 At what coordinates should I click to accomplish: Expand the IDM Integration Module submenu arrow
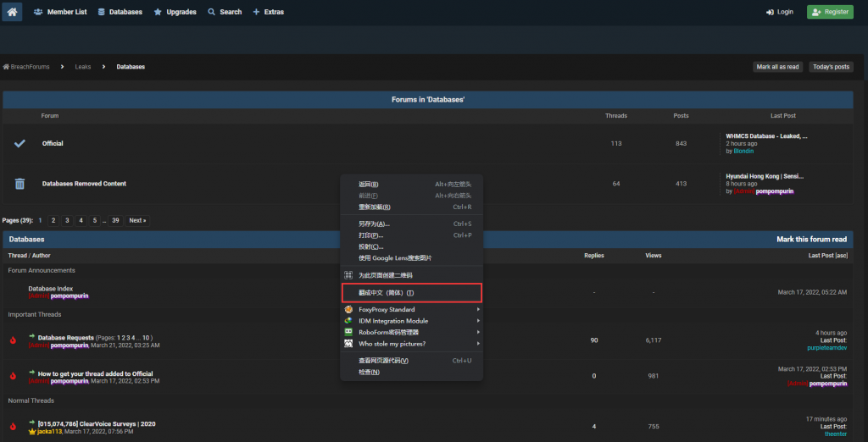coord(478,321)
